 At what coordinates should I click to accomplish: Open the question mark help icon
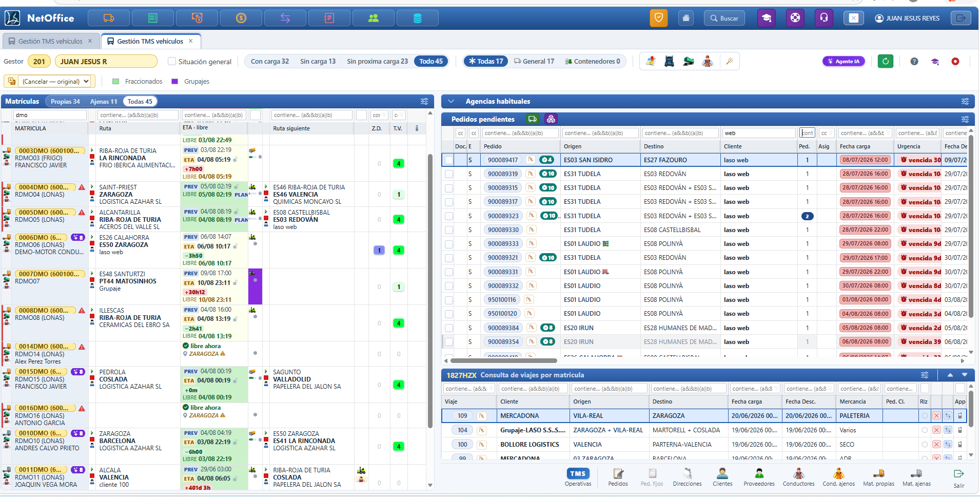pyautogui.click(x=914, y=61)
